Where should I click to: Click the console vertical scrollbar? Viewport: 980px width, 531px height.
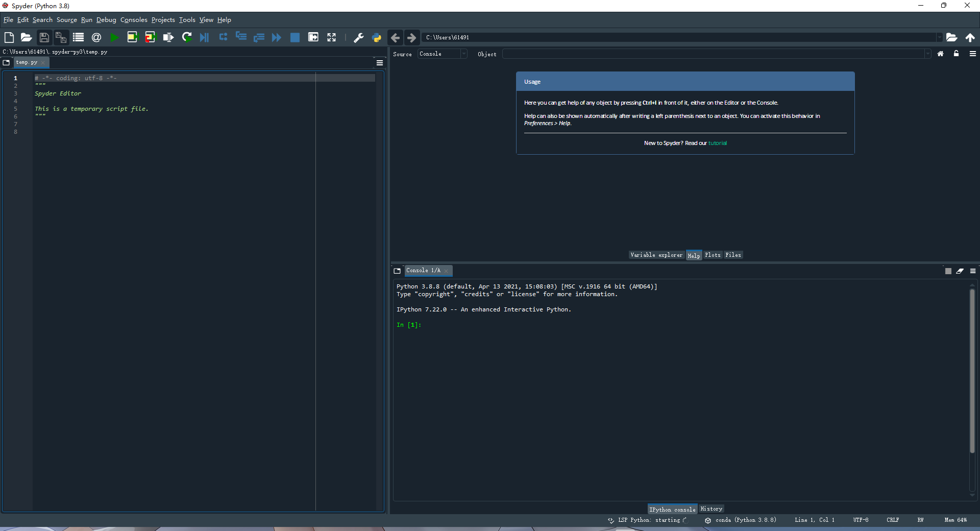(972, 371)
